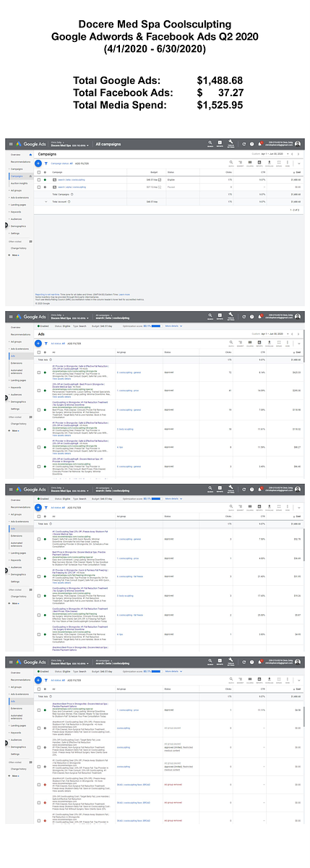Open Recommendations in the Campaigns view sidebar

click(x=20, y=161)
